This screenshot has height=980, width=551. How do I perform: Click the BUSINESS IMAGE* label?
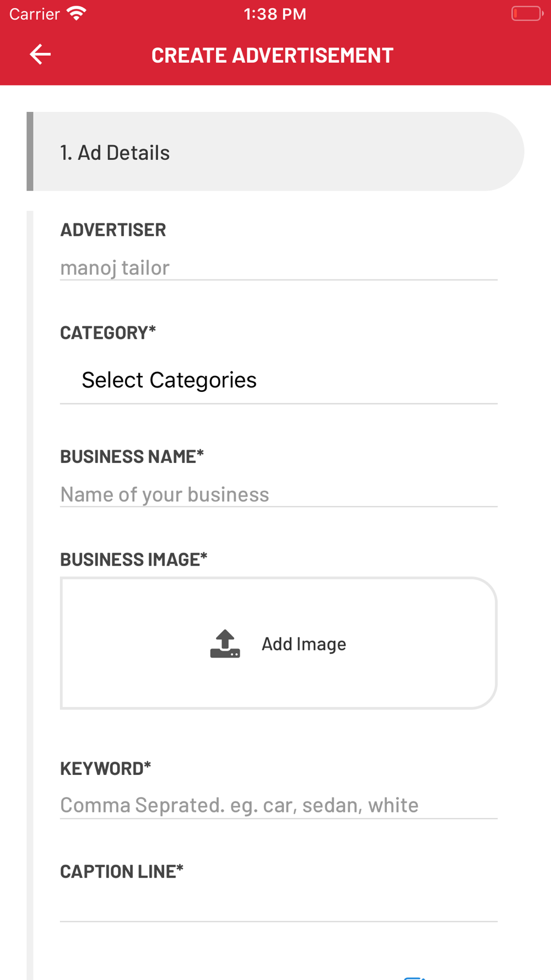tap(134, 559)
